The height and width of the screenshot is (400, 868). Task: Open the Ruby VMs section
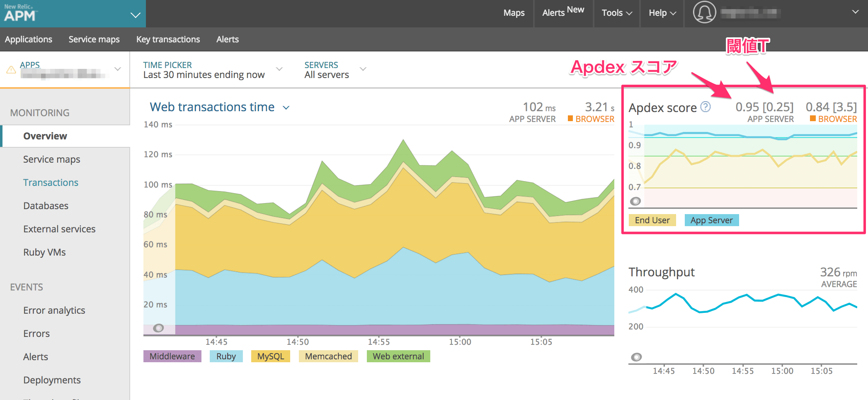pyautogui.click(x=44, y=252)
